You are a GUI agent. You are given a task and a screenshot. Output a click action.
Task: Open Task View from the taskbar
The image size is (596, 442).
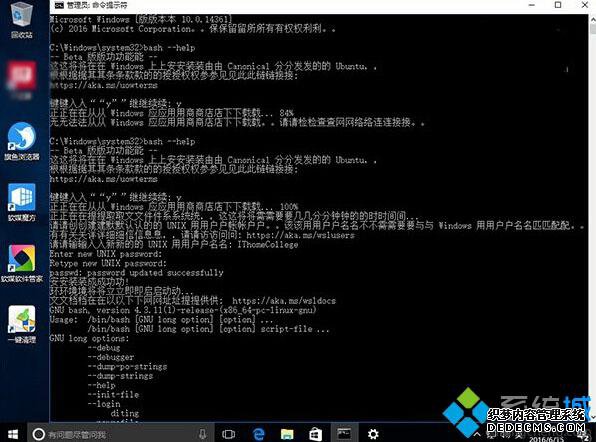pyautogui.click(x=228, y=434)
